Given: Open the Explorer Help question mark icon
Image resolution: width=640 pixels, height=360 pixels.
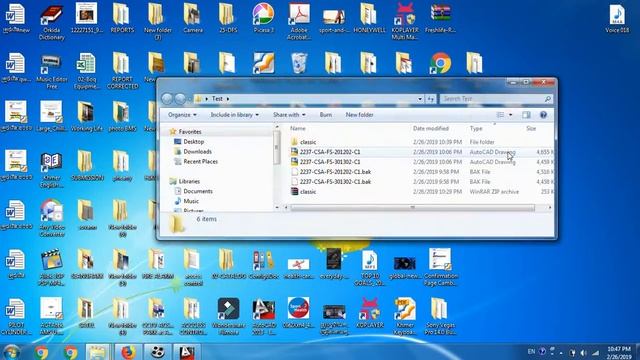Looking at the screenshot, I should (x=543, y=115).
